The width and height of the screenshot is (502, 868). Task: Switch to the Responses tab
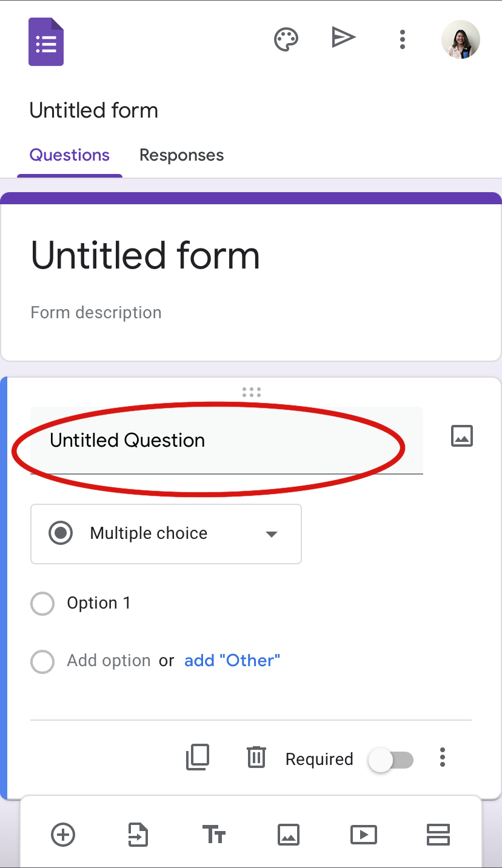[181, 155]
